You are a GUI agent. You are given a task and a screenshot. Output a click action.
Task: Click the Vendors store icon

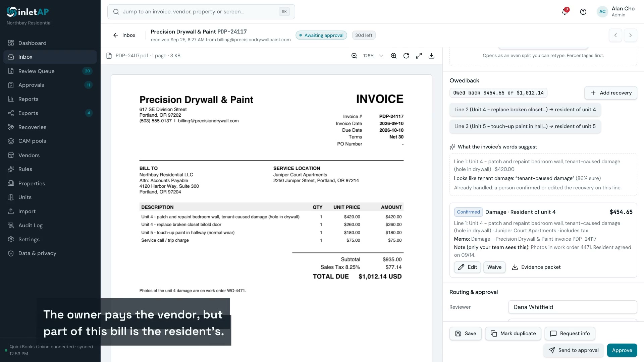[11, 155]
